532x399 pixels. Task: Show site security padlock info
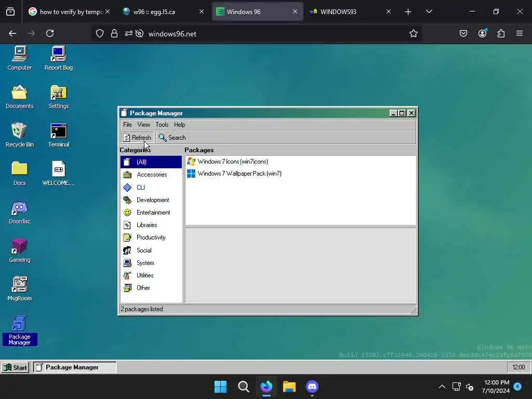click(x=114, y=34)
